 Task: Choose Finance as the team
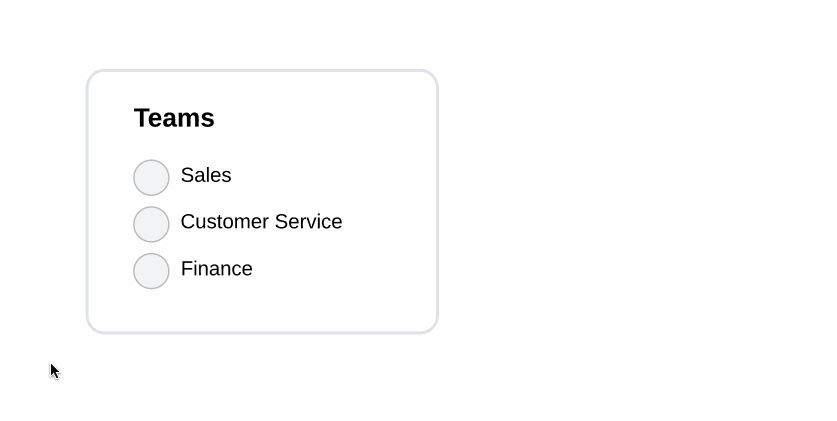point(151,271)
